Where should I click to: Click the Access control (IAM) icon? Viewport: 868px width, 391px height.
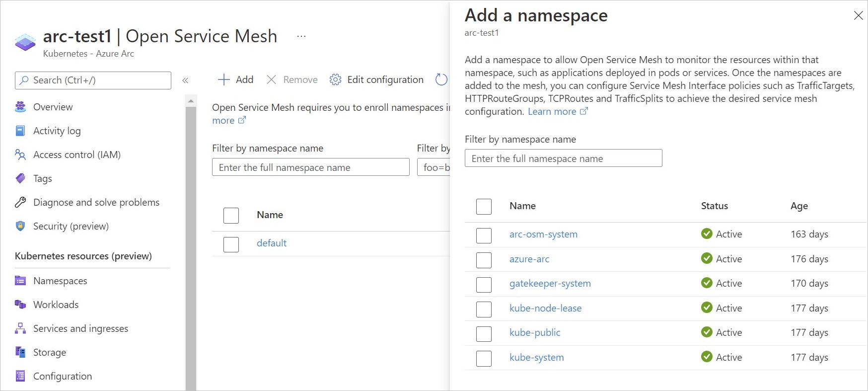pyautogui.click(x=20, y=155)
